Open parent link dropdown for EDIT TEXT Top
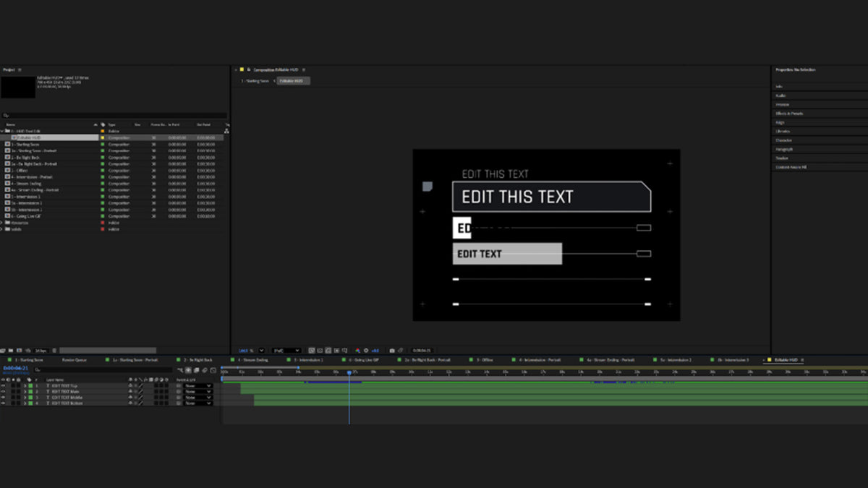This screenshot has width=868, height=488. pos(198,386)
